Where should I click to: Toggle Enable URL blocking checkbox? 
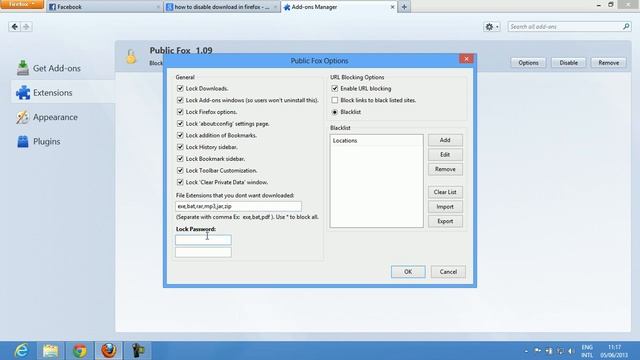[x=335, y=88]
